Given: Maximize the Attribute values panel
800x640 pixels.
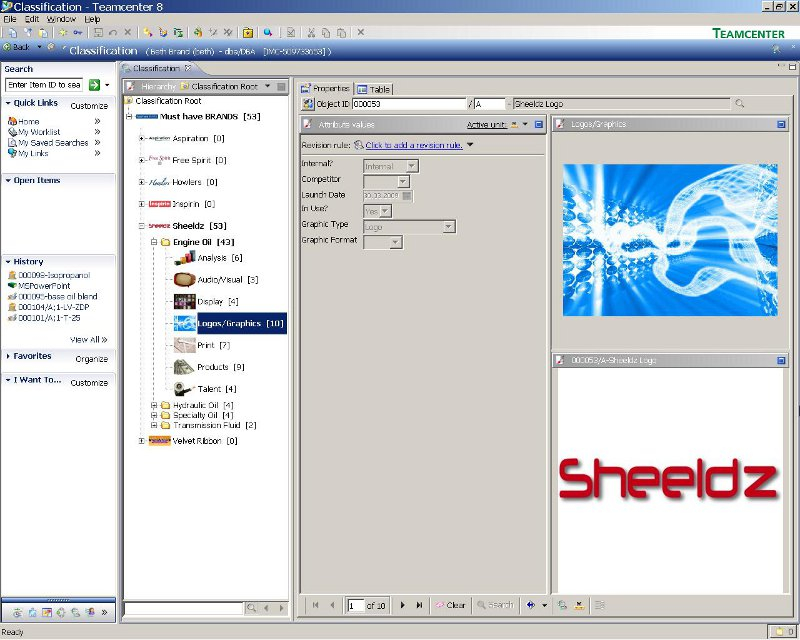Looking at the screenshot, I should [539, 124].
